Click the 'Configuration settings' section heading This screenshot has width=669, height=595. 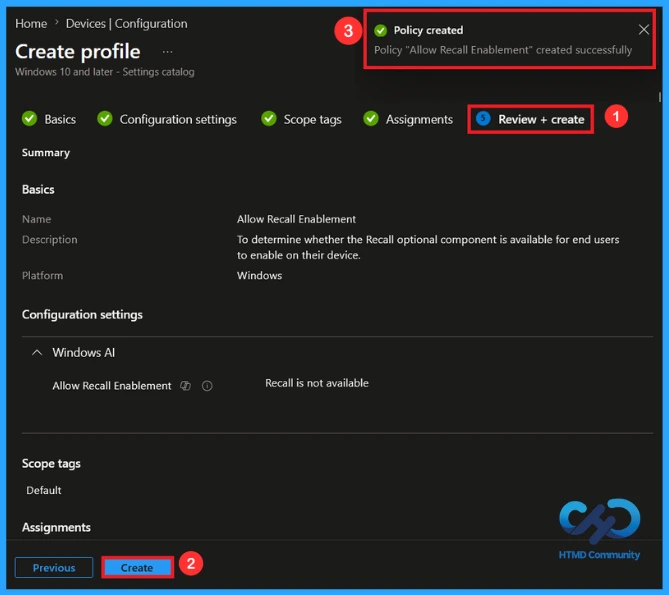point(82,315)
